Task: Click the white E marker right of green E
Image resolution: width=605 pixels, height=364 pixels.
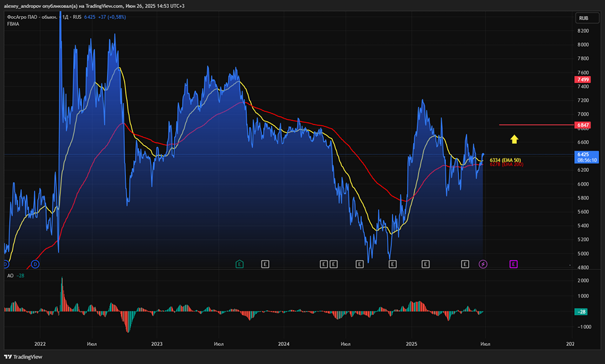Action: point(264,264)
